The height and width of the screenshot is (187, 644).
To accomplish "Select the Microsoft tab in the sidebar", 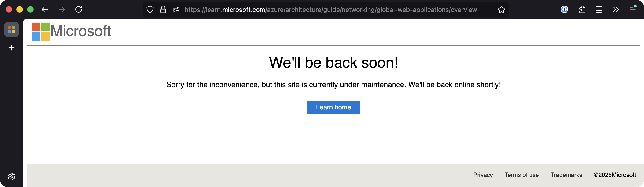I will (12, 30).
